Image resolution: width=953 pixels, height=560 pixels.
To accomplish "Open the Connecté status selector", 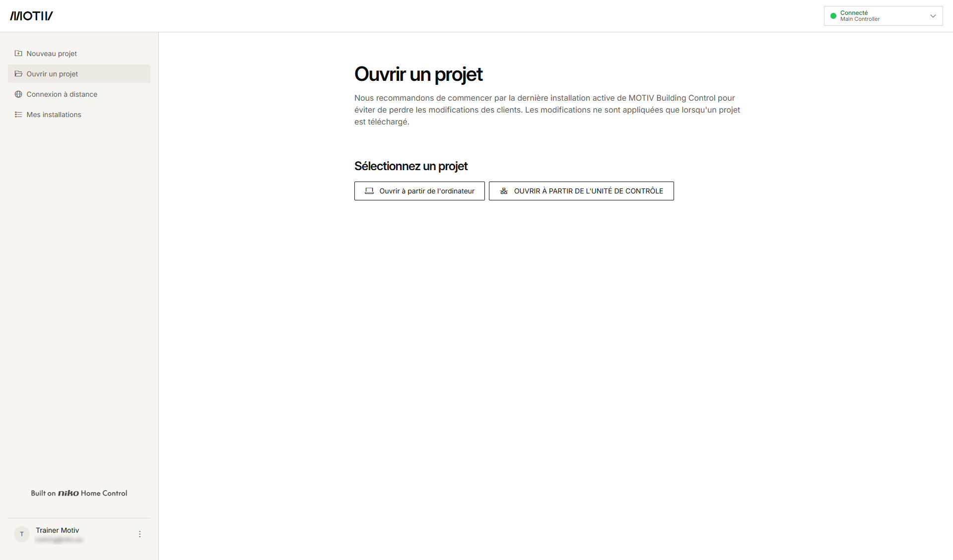I will [883, 16].
